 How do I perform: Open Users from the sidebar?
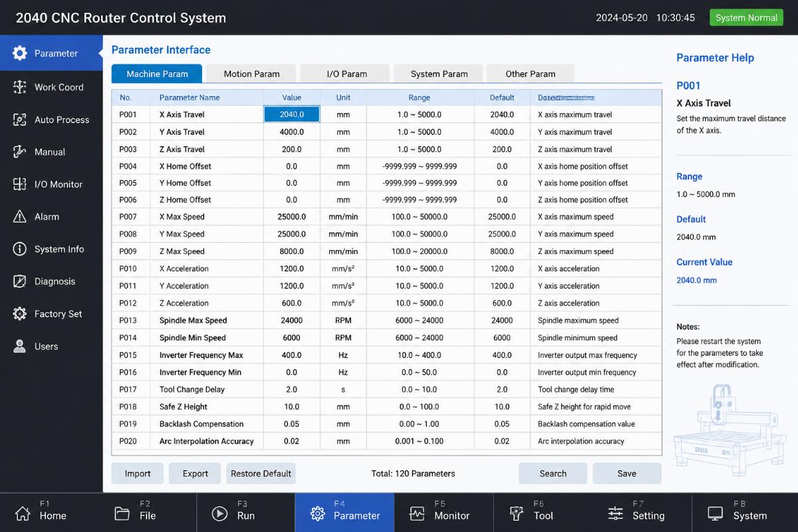pos(20,346)
